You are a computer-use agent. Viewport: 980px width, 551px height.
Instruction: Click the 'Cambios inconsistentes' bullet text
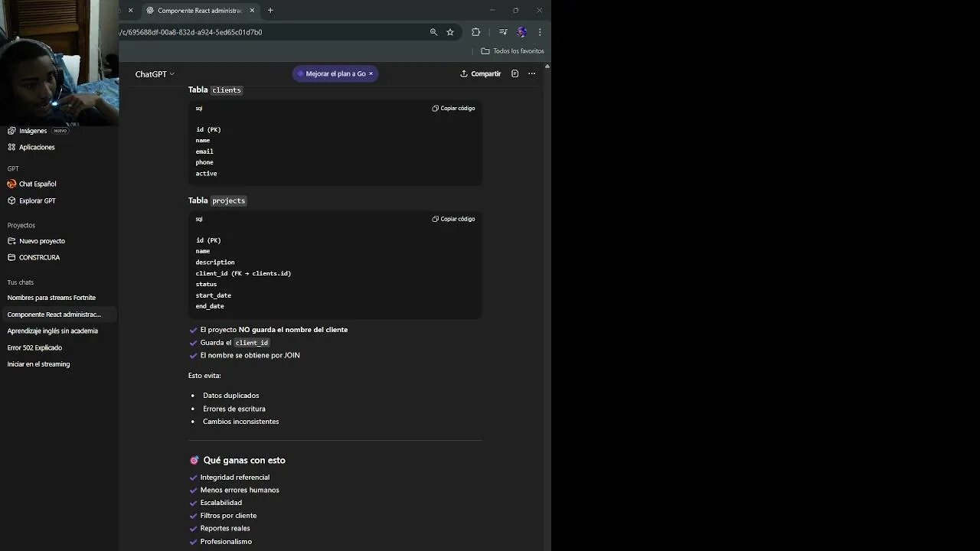(x=240, y=422)
